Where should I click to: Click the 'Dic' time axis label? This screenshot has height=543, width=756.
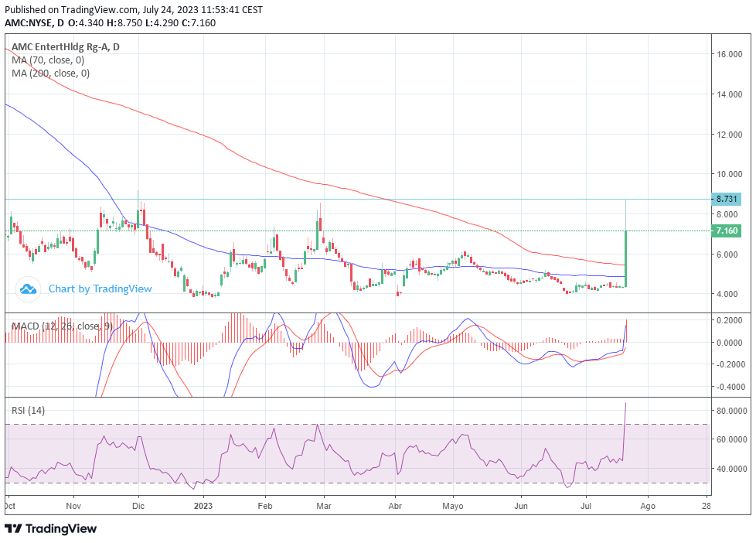(x=138, y=506)
